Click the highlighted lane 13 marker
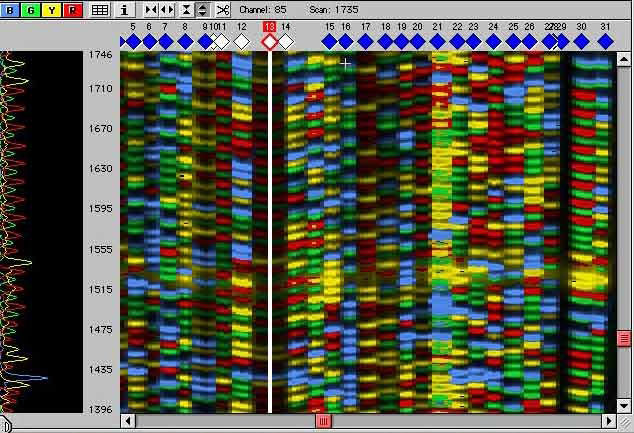Image resolution: width=634 pixels, height=433 pixels. (270, 42)
